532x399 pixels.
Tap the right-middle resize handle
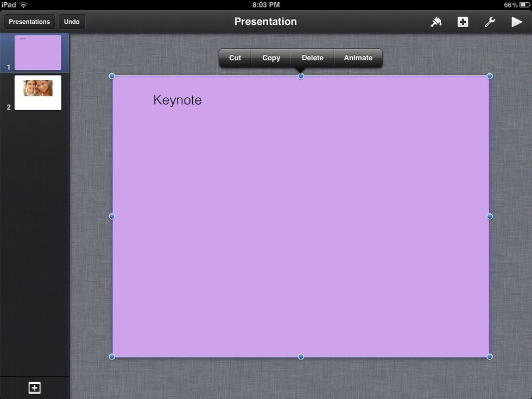coord(490,217)
